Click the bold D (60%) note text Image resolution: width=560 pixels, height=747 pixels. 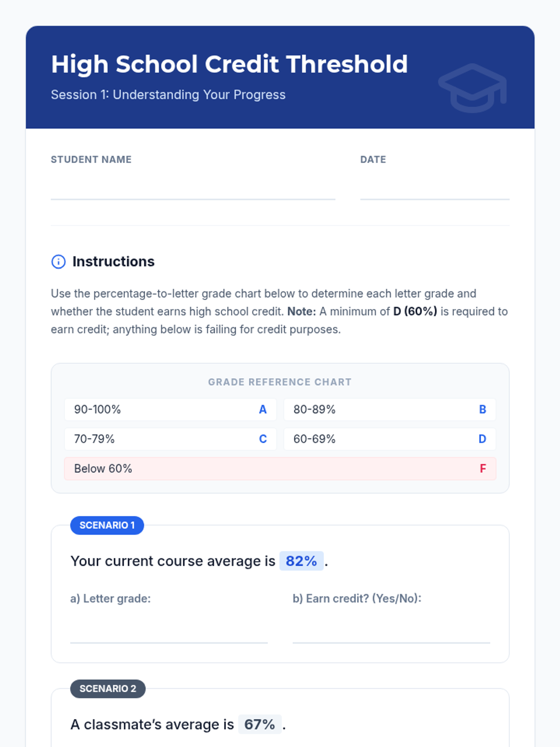tap(415, 311)
